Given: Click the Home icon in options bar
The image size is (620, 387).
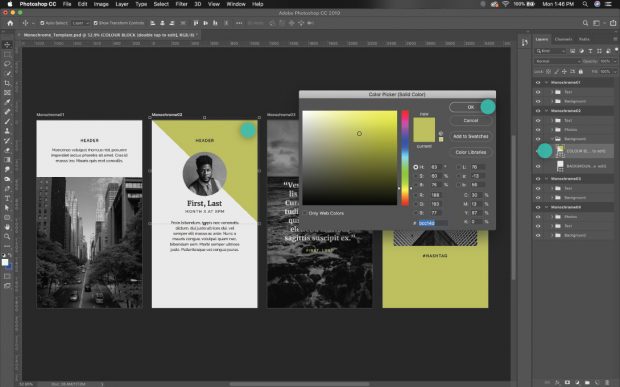Looking at the screenshot, I should pos(10,23).
